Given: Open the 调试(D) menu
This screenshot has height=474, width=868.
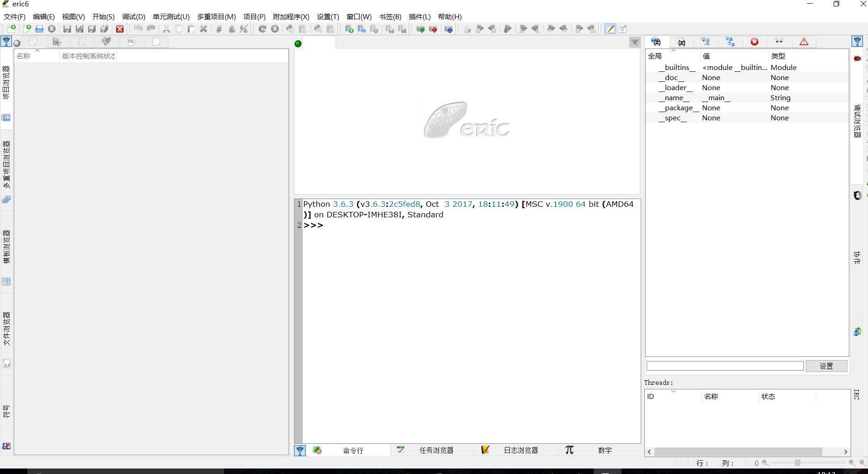Looking at the screenshot, I should [134, 17].
